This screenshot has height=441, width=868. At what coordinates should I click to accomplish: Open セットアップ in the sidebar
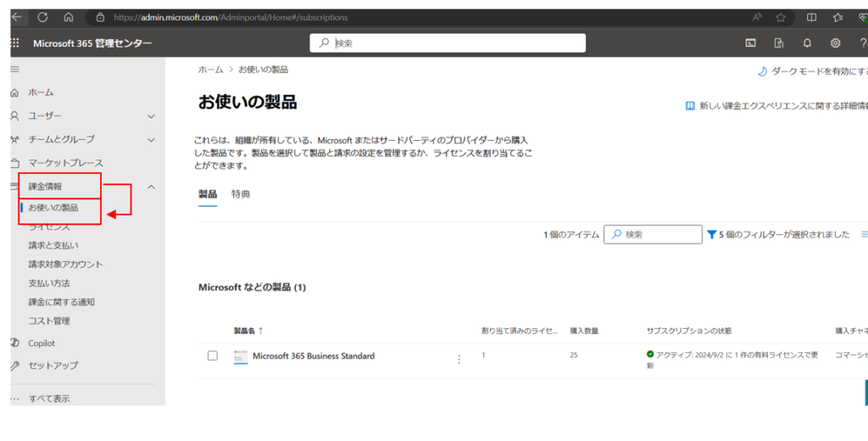tap(53, 366)
